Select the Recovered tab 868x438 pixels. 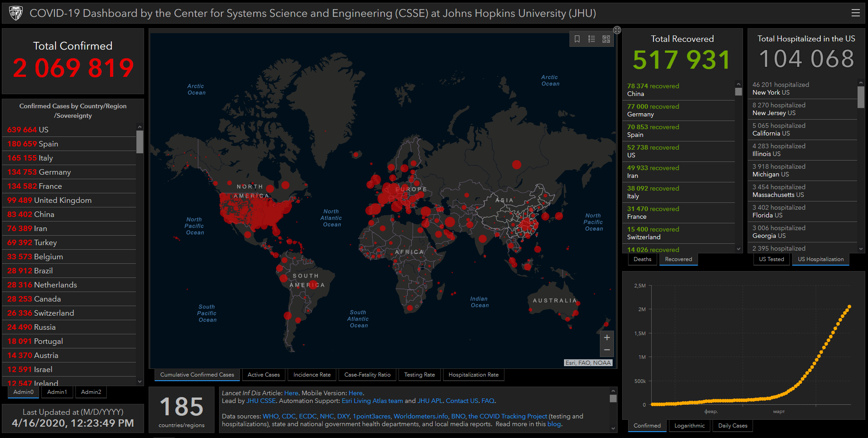click(678, 259)
